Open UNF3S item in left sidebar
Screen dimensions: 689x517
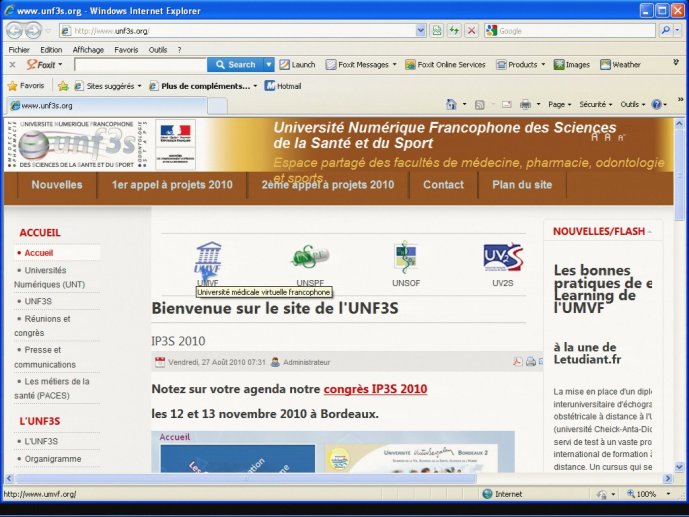pos(38,301)
